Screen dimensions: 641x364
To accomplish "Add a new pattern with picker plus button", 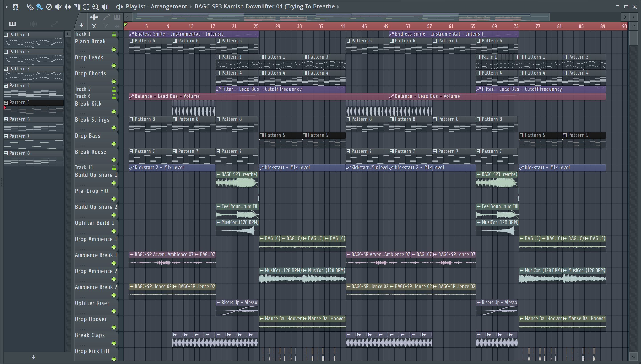I will 34,357.
